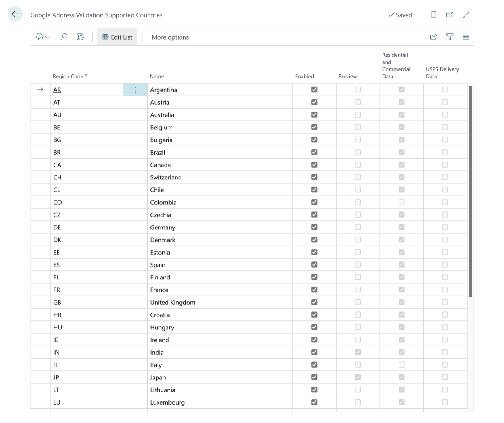Click the vertical scrollbar of the list

(471, 191)
